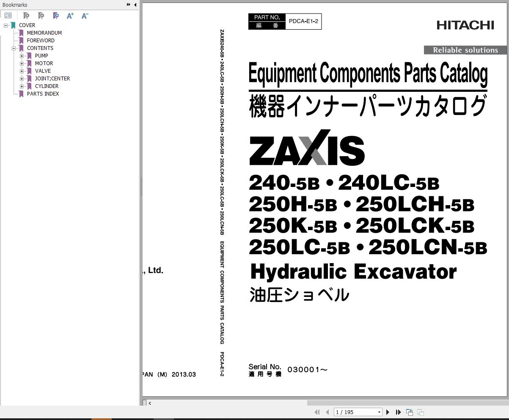The image size is (509, 420).
Task: Collapse the CONTENTS bookmark branch
Action: pyautogui.click(x=14, y=48)
